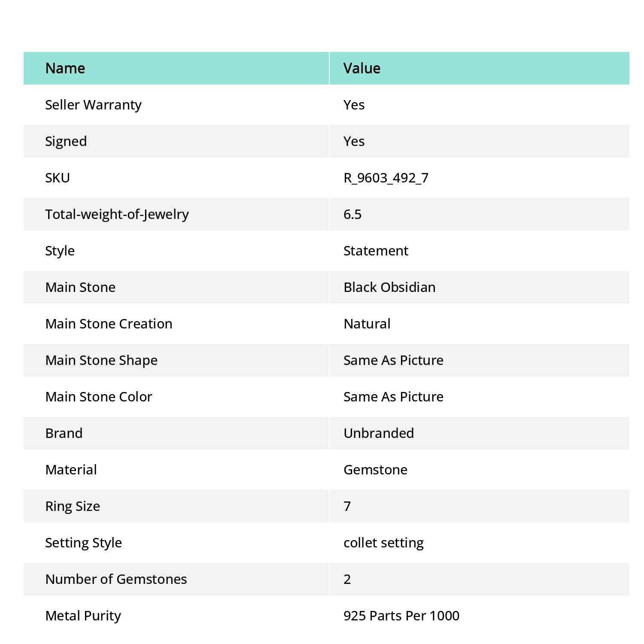Select the collet setting value
Viewport: 644px width, 644px height.
click(383, 543)
